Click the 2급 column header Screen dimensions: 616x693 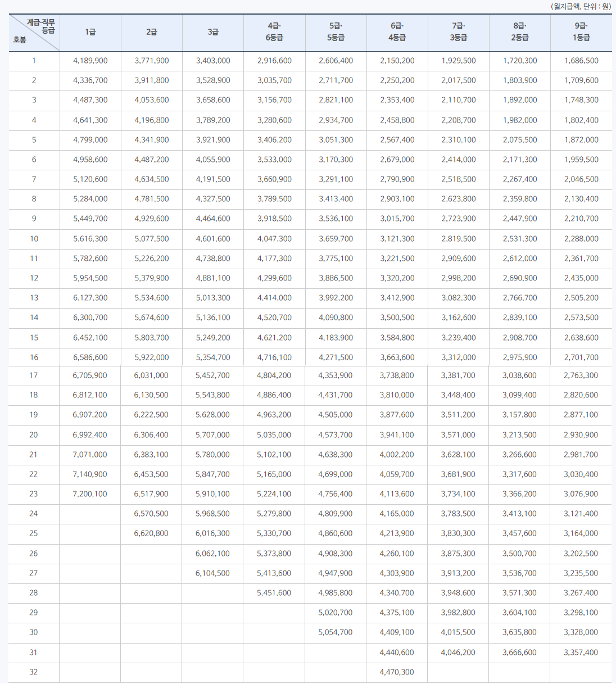point(152,32)
